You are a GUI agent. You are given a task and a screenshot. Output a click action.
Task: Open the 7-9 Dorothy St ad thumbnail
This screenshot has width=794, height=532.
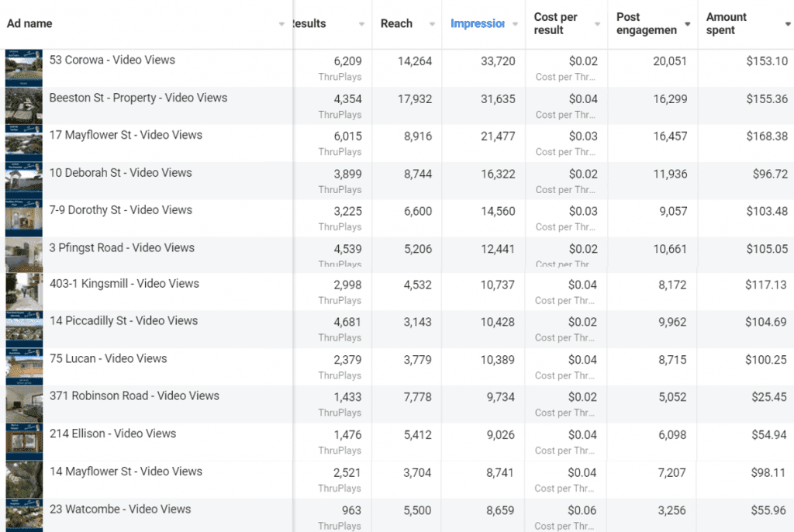[24, 218]
